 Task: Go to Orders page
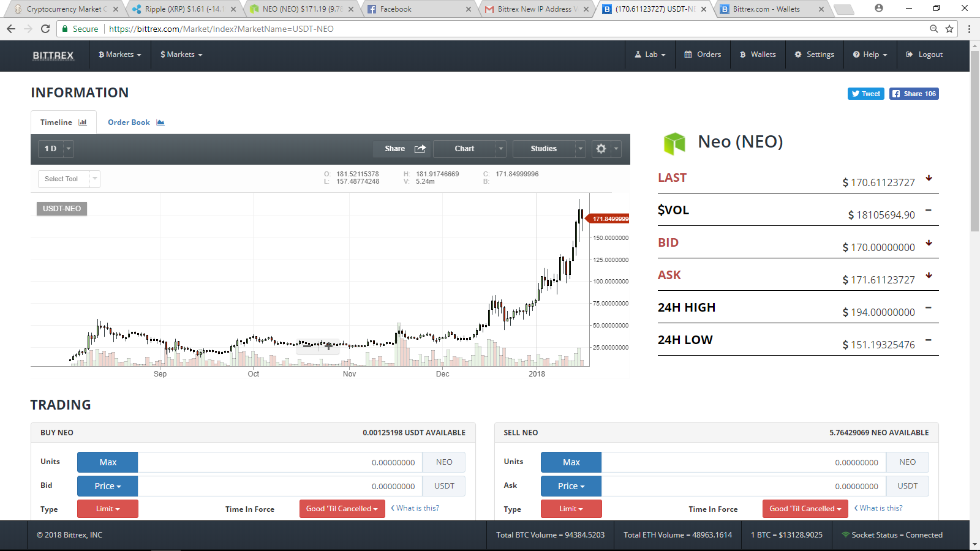pyautogui.click(x=703, y=54)
